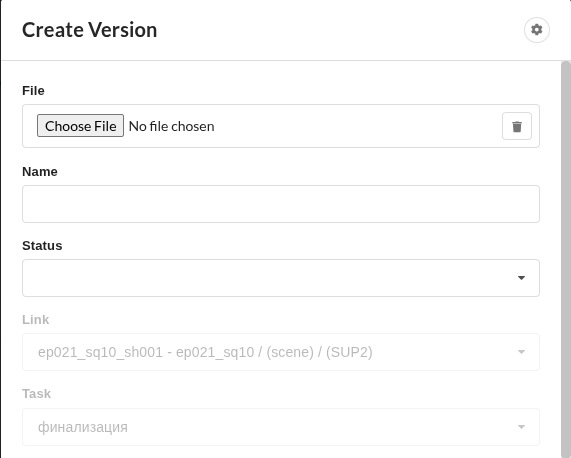Click the Task field's dropdown arrow

[521, 427]
